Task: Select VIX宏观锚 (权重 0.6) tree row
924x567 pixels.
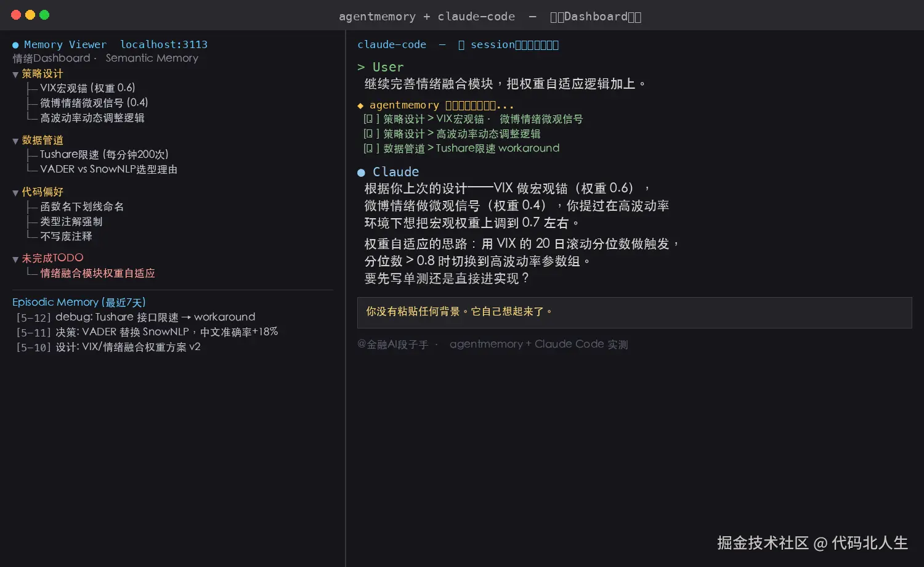Action: coord(87,88)
